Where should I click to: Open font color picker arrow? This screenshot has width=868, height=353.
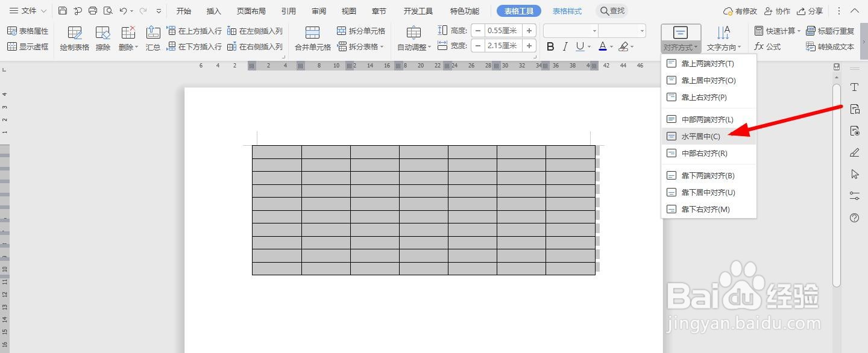click(x=611, y=47)
